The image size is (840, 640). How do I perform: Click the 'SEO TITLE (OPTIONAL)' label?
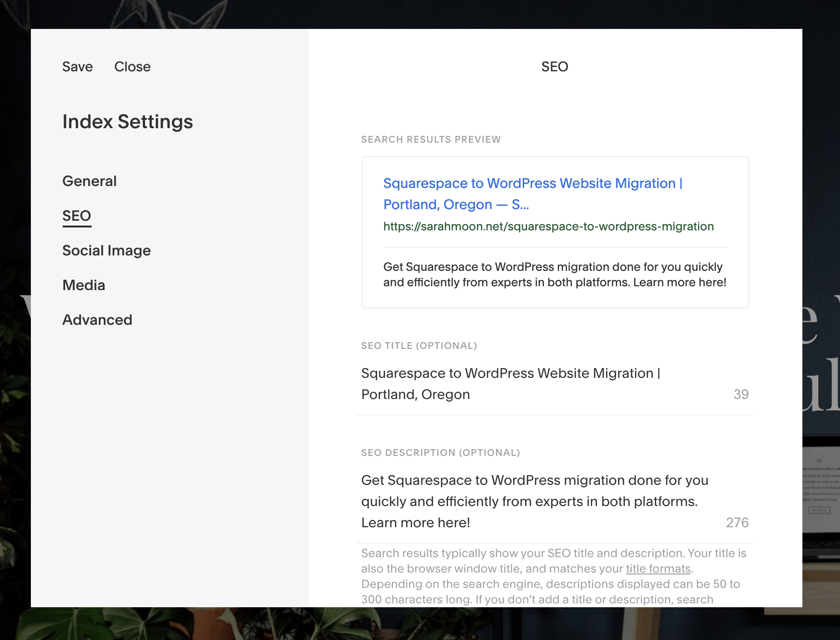pos(419,346)
